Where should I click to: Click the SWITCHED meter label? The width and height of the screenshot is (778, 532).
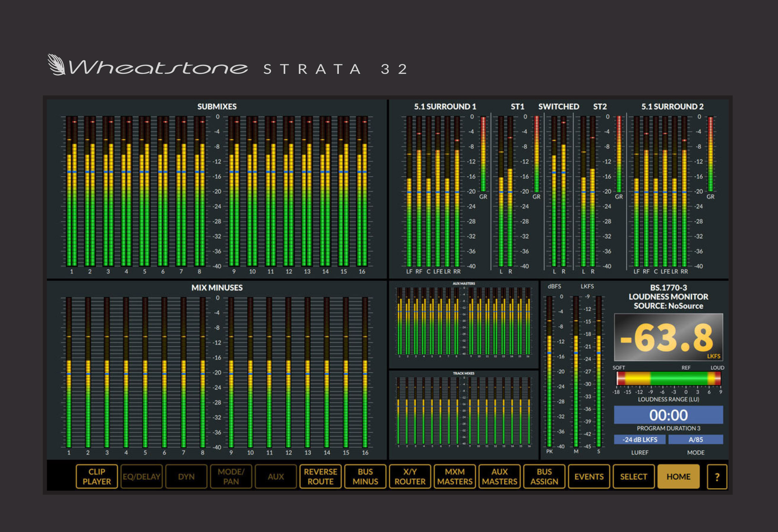559,106
